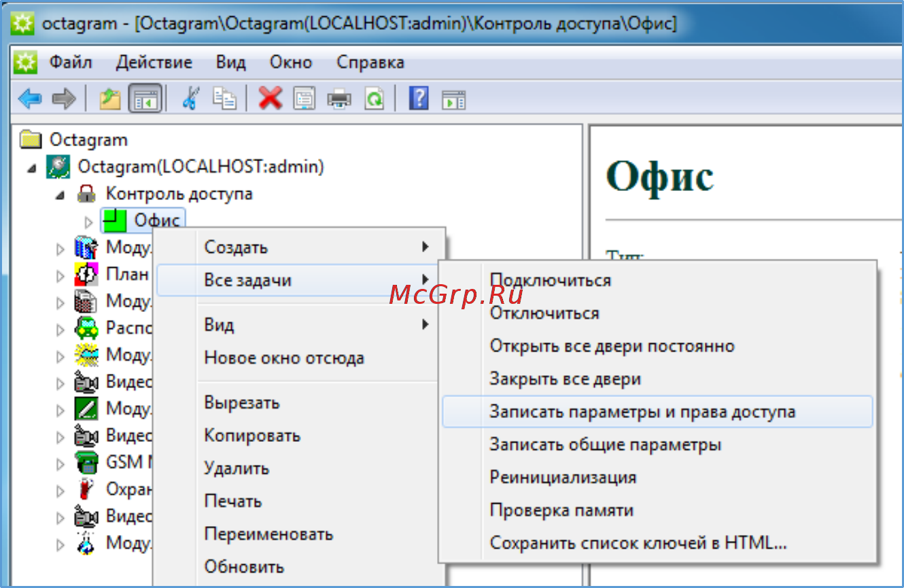Image resolution: width=904 pixels, height=588 pixels.
Task: Click the checkered document module icon
Action: [x=86, y=301]
